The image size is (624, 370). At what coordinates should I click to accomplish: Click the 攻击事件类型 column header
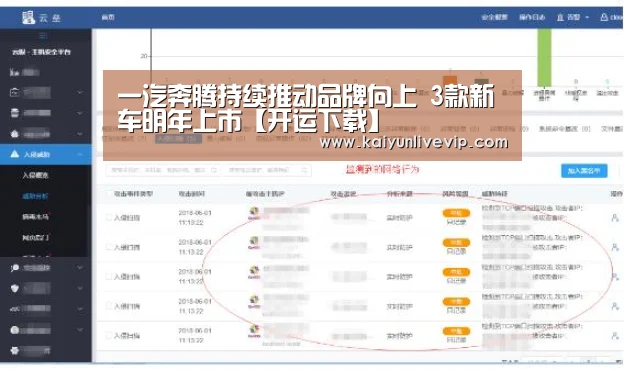pyautogui.click(x=133, y=194)
